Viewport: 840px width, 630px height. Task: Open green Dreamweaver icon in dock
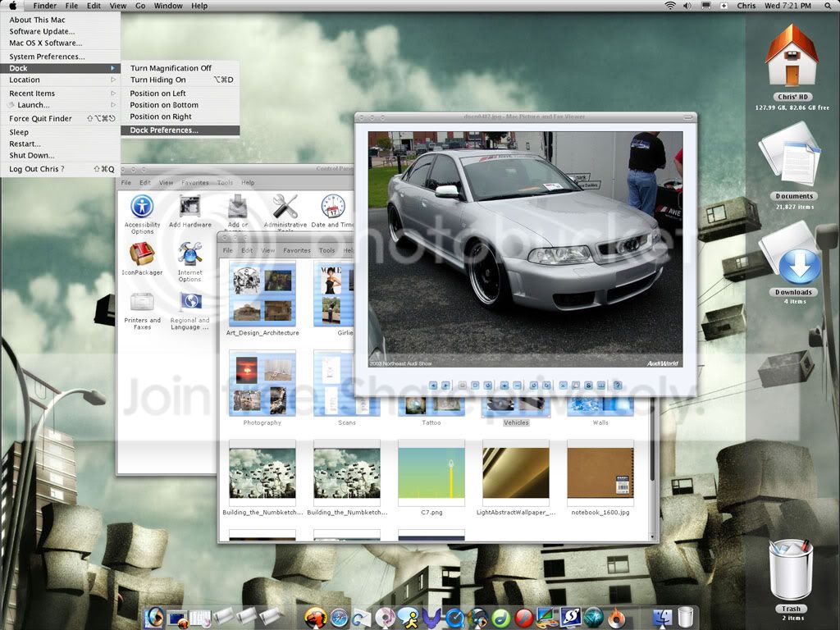point(501,618)
